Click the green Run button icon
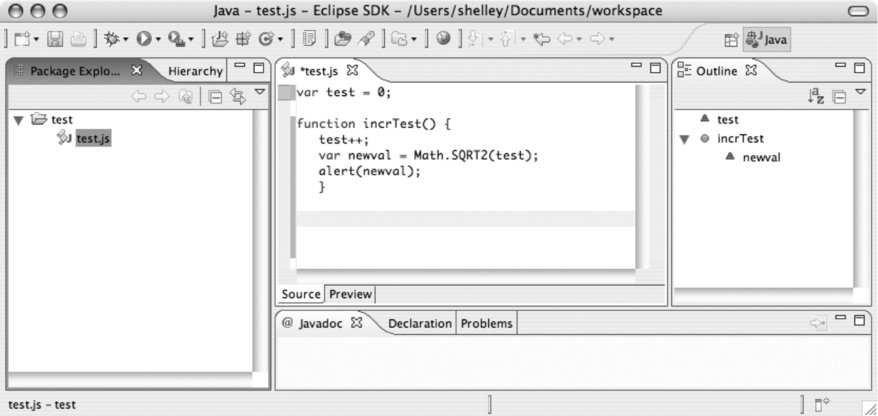This screenshot has width=878, height=416. 144,39
